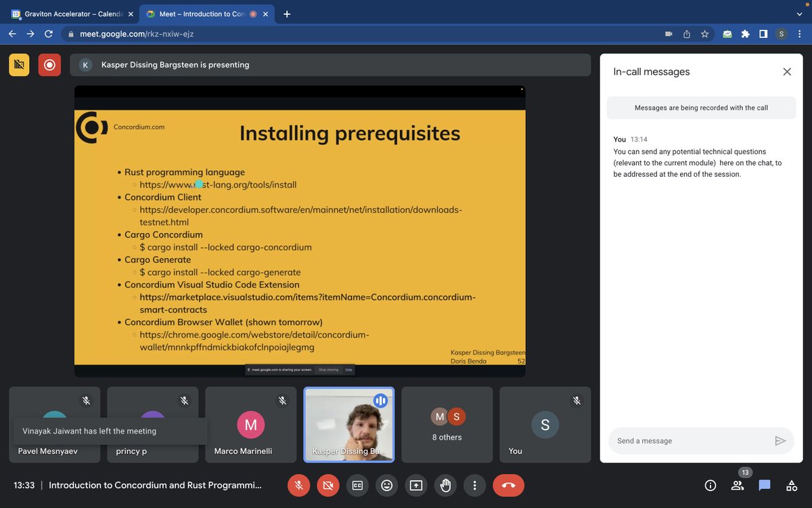812x508 pixels.
Task: Click Stop sharing in the screen-share bar
Action: pyautogui.click(x=329, y=370)
